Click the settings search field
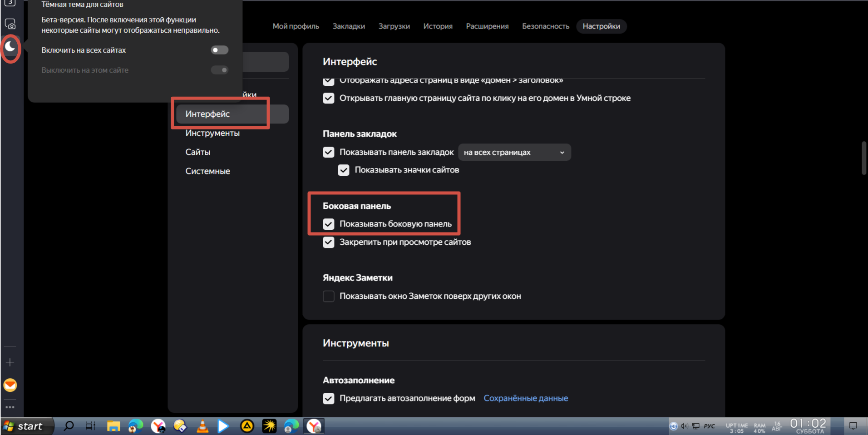This screenshot has height=435, width=868. (266, 62)
